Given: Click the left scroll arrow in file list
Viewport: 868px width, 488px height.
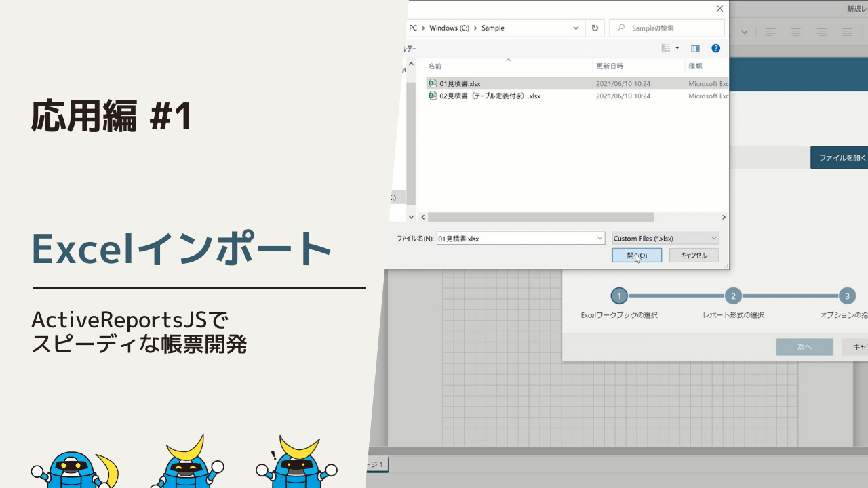Looking at the screenshot, I should point(422,217).
